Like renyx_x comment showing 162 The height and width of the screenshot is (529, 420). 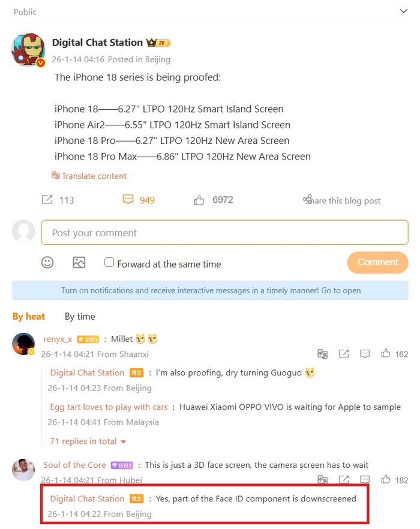386,354
